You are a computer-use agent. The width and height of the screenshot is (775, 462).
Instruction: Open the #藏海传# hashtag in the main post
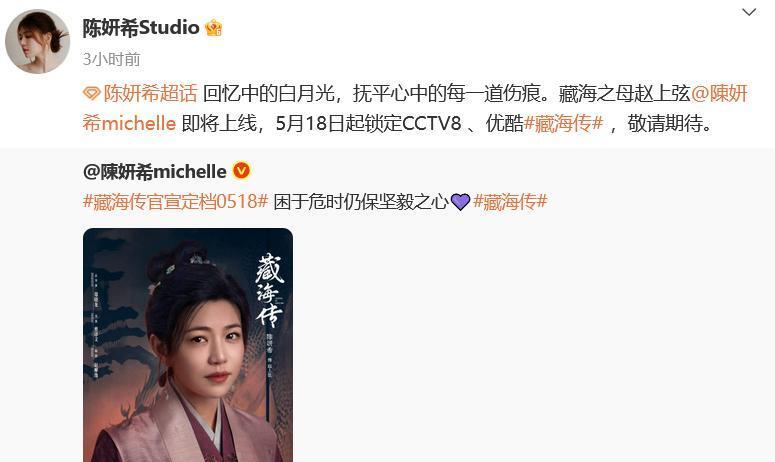(x=563, y=124)
